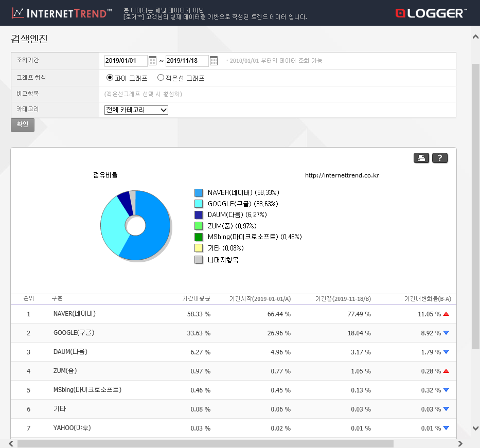The height and width of the screenshot is (448, 480).
Task: Click the GOOGLE(구글) (33.63%) legend label
Action: coord(243,204)
